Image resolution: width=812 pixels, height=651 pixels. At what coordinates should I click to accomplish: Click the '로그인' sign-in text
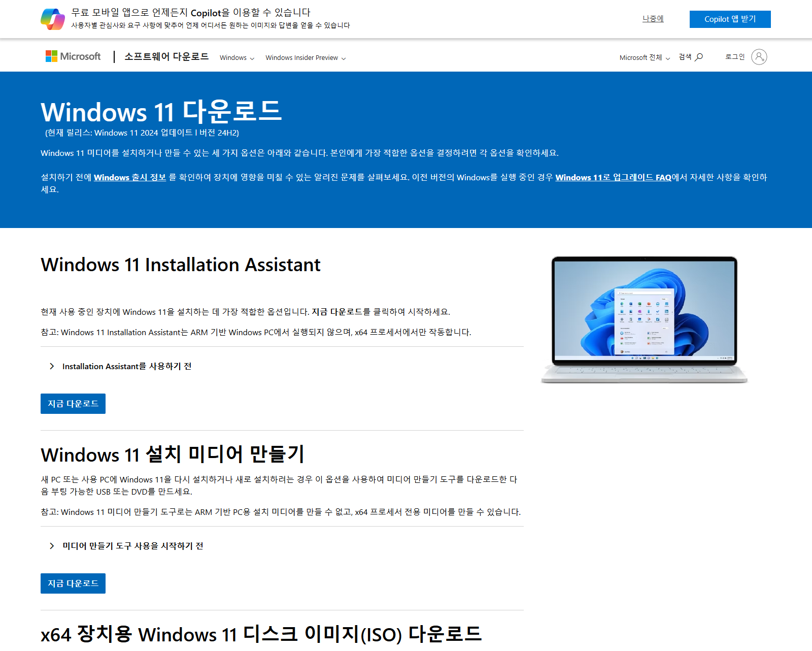(735, 57)
